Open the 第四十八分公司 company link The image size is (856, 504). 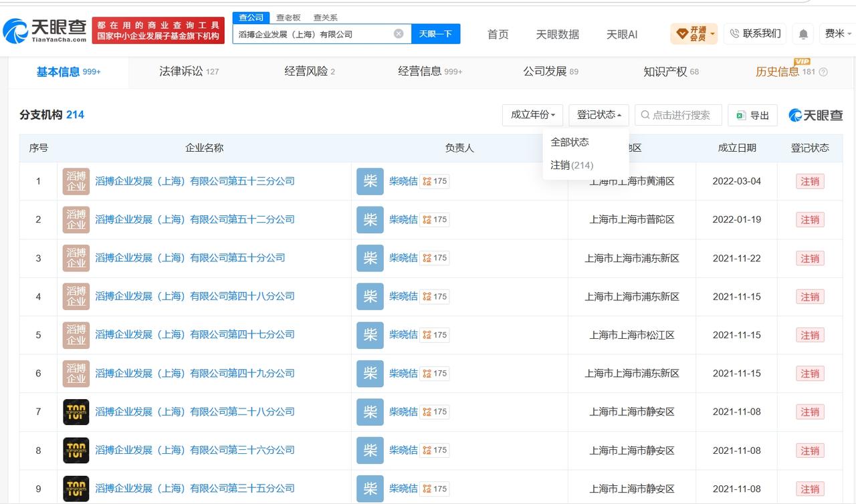[195, 296]
